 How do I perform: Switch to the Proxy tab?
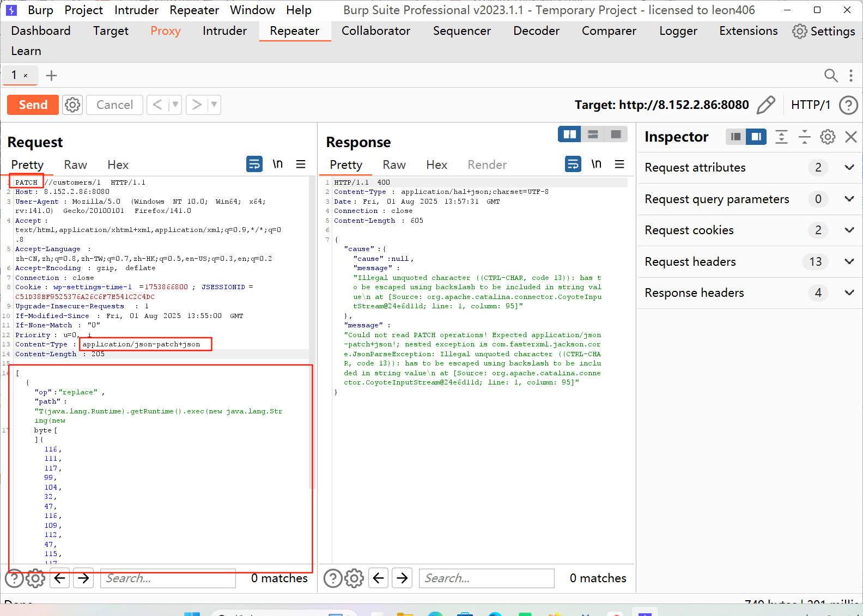[166, 31]
